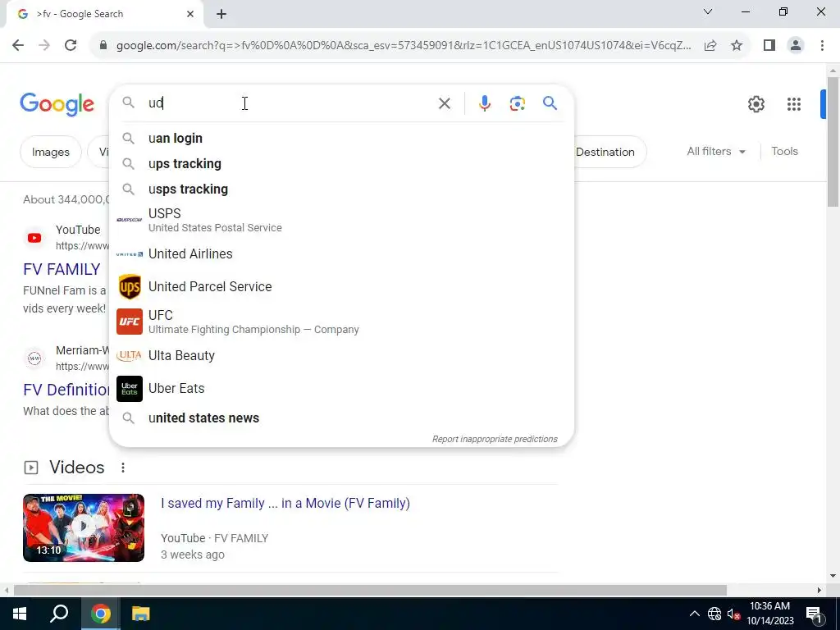Switch to the Images filter
This screenshot has width=840, height=630.
[x=50, y=152]
